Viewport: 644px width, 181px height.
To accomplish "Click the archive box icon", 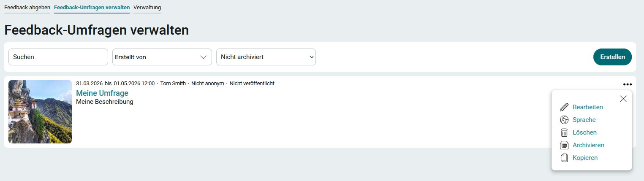I will pyautogui.click(x=564, y=145).
